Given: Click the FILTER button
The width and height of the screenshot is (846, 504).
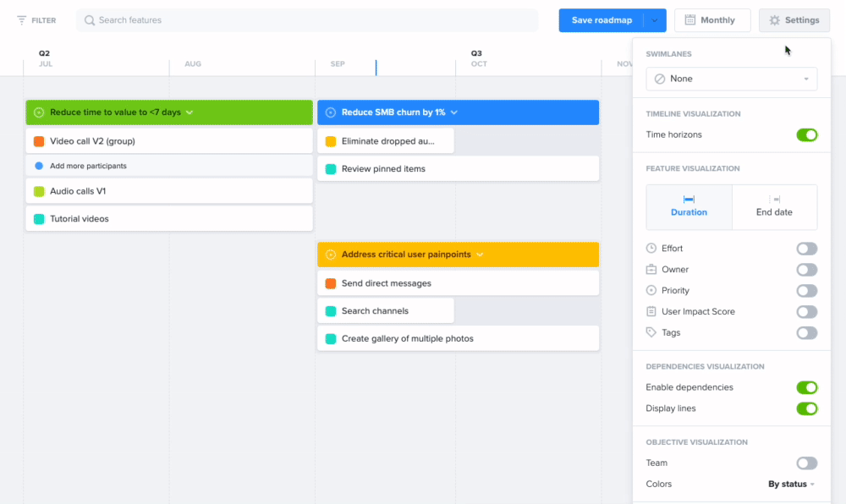Looking at the screenshot, I should pos(36,20).
